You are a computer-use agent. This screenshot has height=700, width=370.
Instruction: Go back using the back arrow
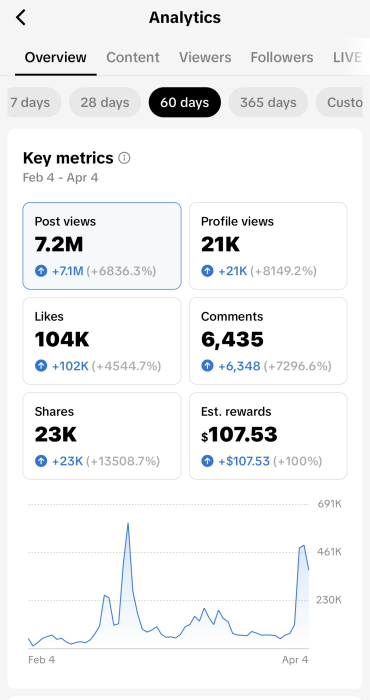[x=21, y=18]
